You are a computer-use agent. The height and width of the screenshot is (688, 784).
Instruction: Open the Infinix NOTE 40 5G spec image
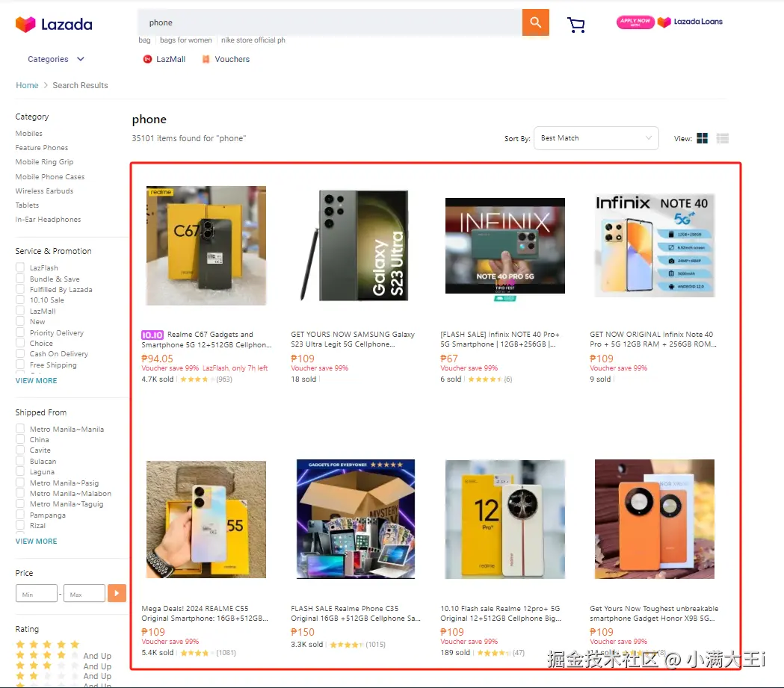[x=655, y=245]
